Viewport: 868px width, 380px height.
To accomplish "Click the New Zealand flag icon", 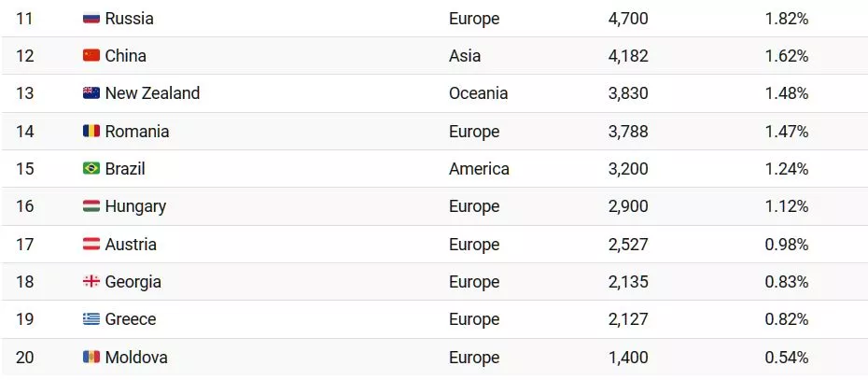I will [91, 93].
